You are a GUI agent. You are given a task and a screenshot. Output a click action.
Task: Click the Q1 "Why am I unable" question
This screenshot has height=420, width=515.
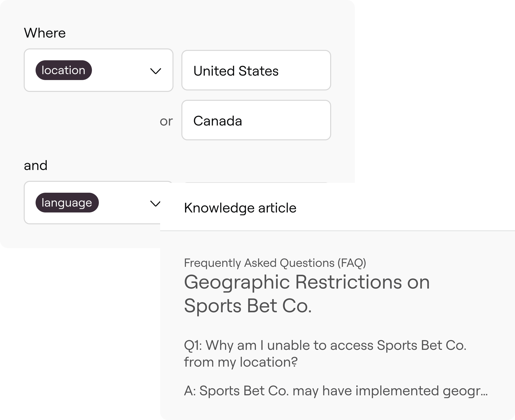click(x=325, y=345)
